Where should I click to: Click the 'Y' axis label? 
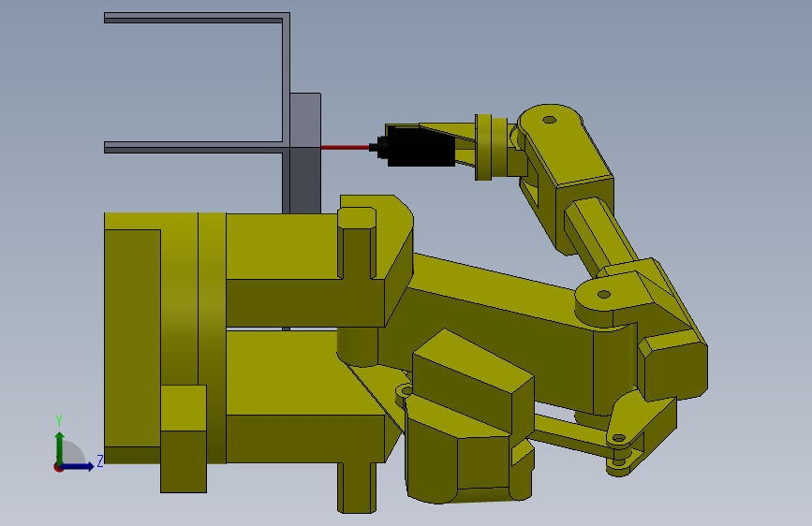(59, 421)
